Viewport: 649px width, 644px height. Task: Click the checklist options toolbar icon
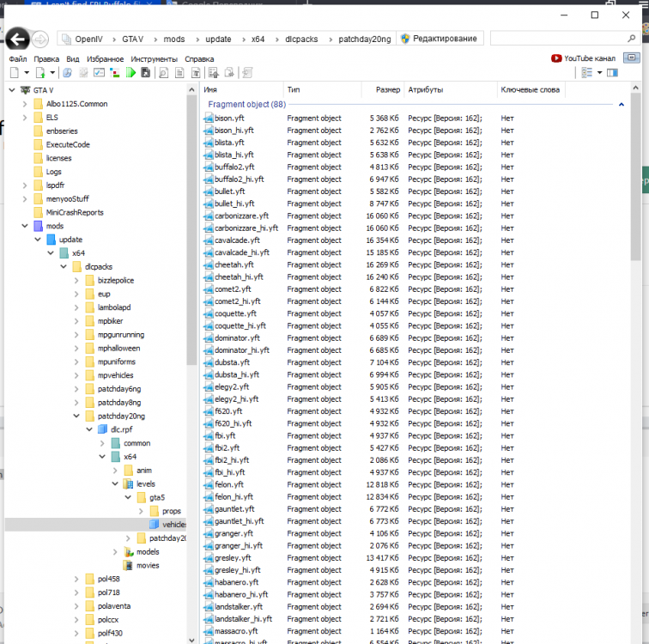pyautogui.click(x=100, y=73)
